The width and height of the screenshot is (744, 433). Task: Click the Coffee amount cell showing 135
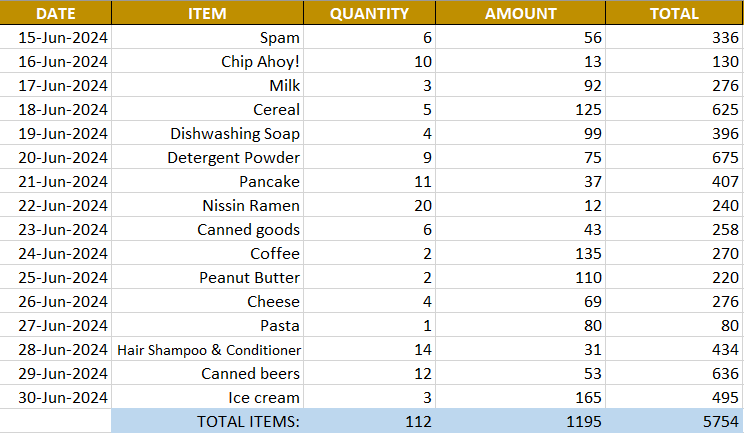click(520, 254)
